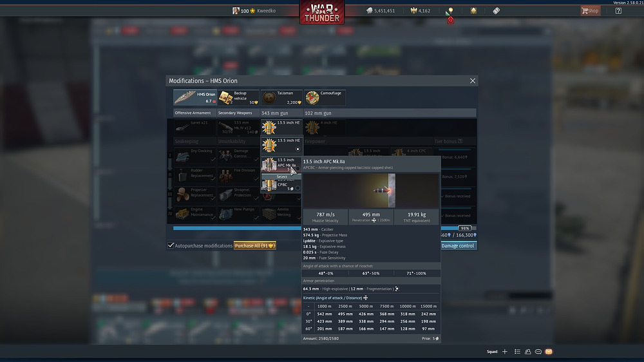Image resolution: width=644 pixels, height=362 pixels.
Task: Click the War Thunder logo
Action: click(322, 12)
